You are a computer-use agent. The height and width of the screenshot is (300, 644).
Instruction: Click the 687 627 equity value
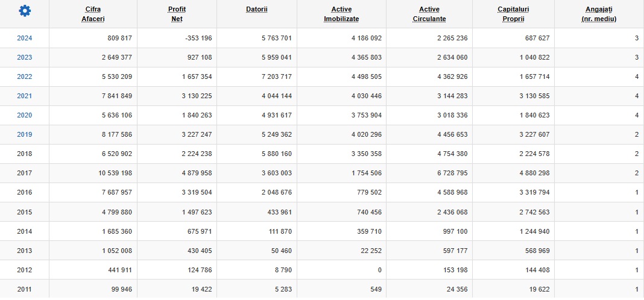click(538, 38)
